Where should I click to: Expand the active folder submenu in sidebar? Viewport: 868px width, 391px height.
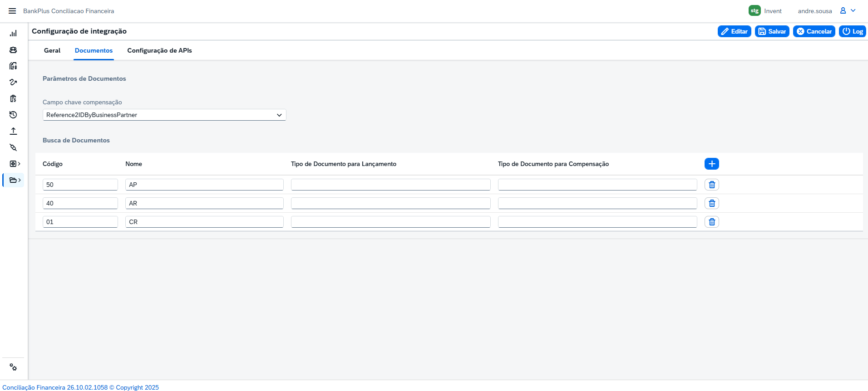pyautogui.click(x=15, y=180)
